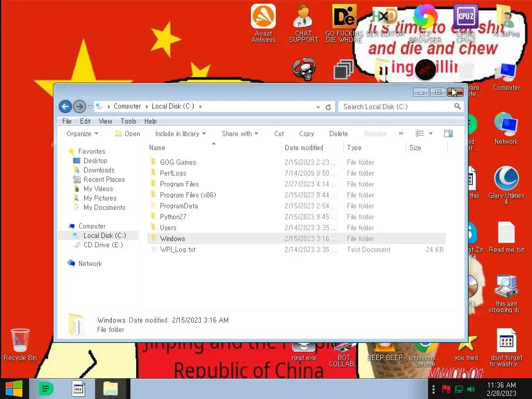
Task: Show more toolbar commands chevron
Action: tap(401, 134)
